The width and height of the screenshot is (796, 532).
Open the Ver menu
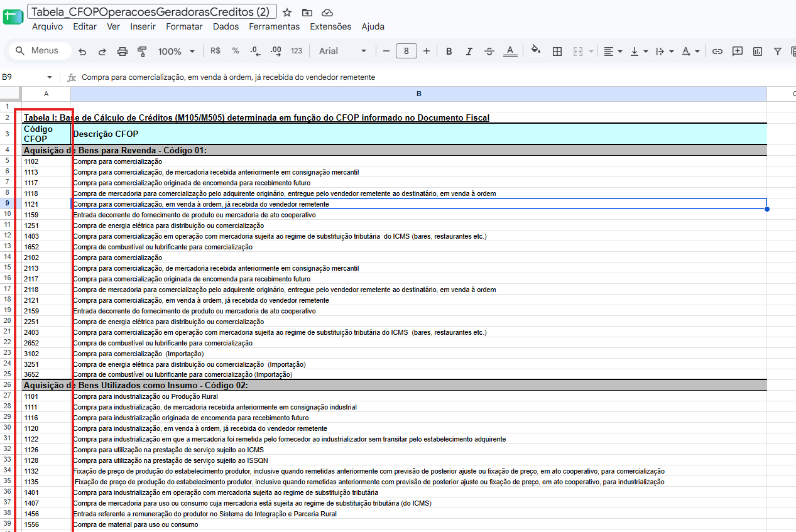113,26
